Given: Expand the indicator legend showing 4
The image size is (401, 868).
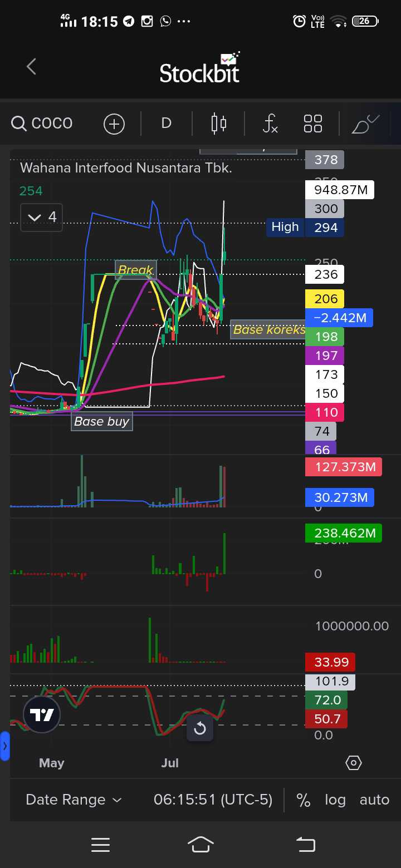Looking at the screenshot, I should 42,217.
